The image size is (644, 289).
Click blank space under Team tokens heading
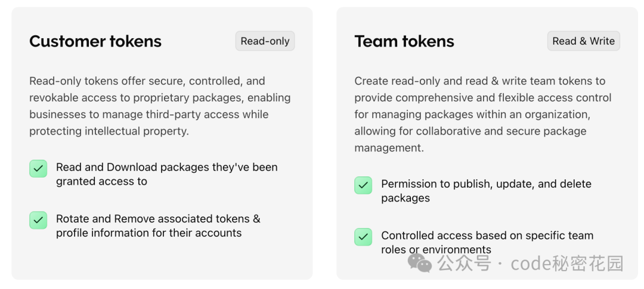click(487, 63)
